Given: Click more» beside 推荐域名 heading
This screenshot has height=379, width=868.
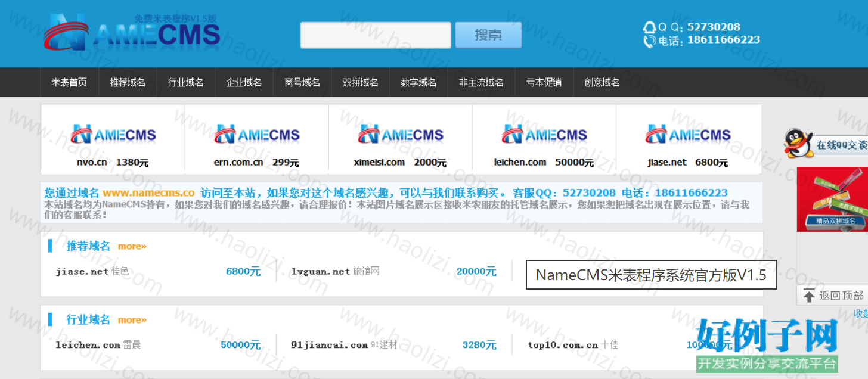Looking at the screenshot, I should pyautogui.click(x=132, y=246).
